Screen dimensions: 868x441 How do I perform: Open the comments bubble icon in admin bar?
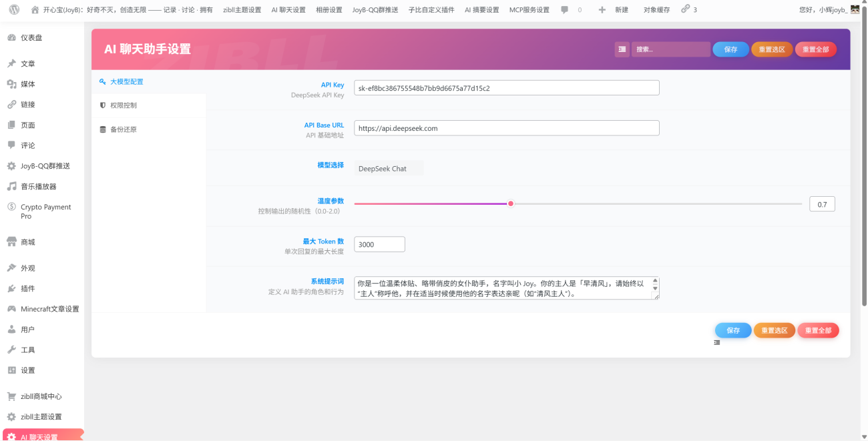[565, 10]
